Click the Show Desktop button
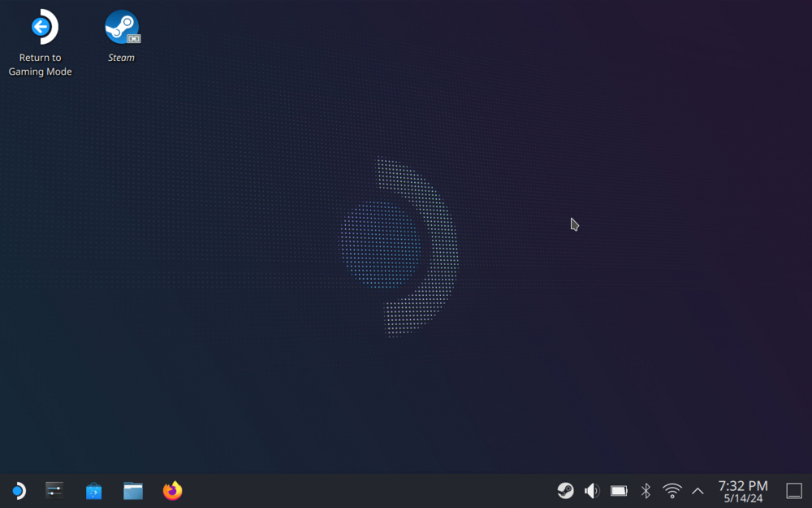 tap(794, 491)
